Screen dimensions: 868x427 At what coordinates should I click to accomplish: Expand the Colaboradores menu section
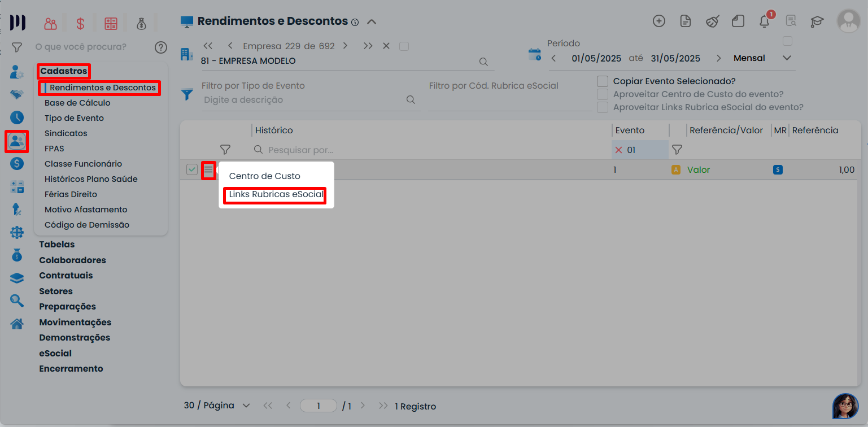click(72, 260)
